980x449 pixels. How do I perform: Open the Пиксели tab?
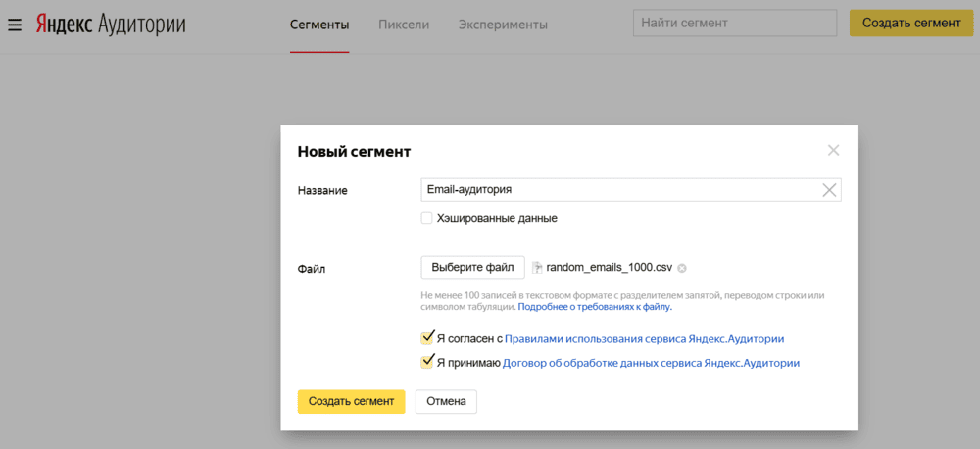404,25
